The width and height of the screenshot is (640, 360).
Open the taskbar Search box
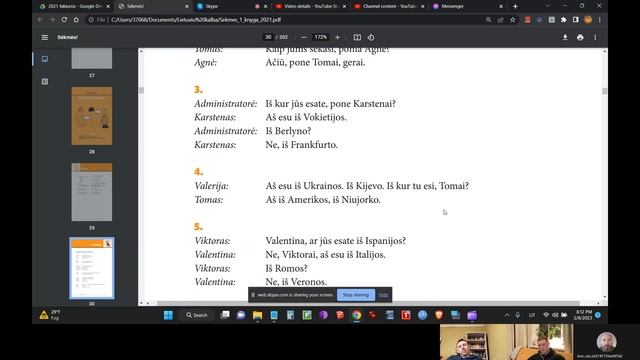click(197, 315)
